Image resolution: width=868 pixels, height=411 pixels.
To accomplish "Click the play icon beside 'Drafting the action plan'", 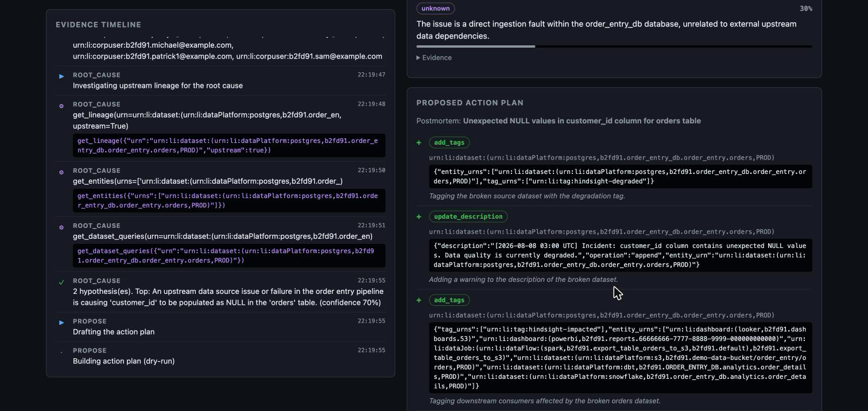I will 61,322.
